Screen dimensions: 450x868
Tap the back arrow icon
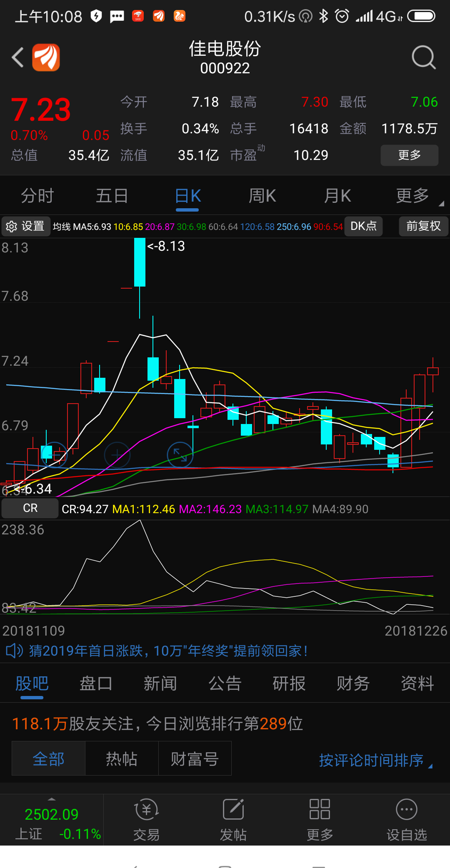pyautogui.click(x=17, y=57)
